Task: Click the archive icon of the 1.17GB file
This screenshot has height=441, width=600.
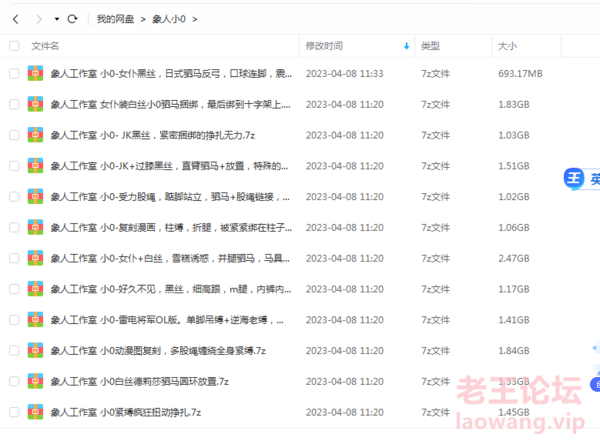Action: pos(35,289)
